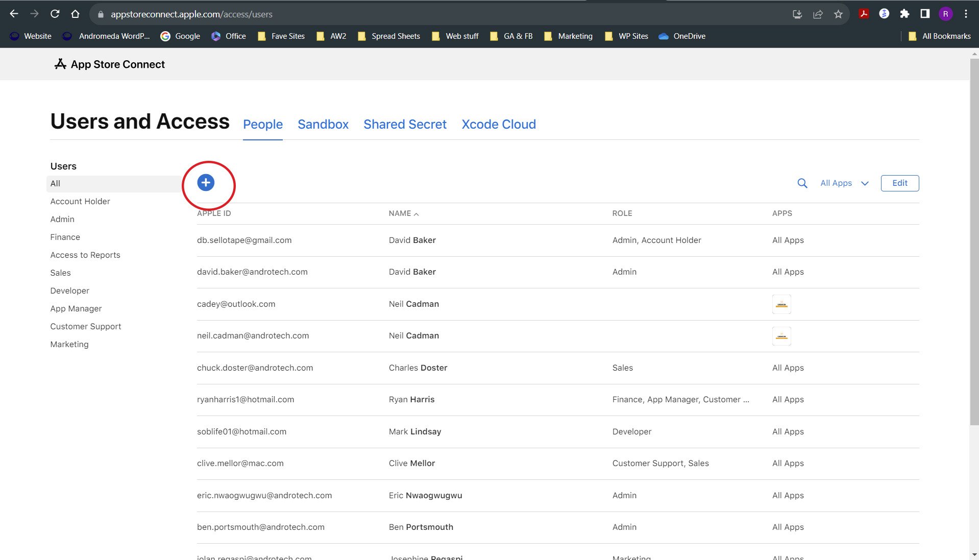Open the Office bookmark

pyautogui.click(x=229, y=36)
